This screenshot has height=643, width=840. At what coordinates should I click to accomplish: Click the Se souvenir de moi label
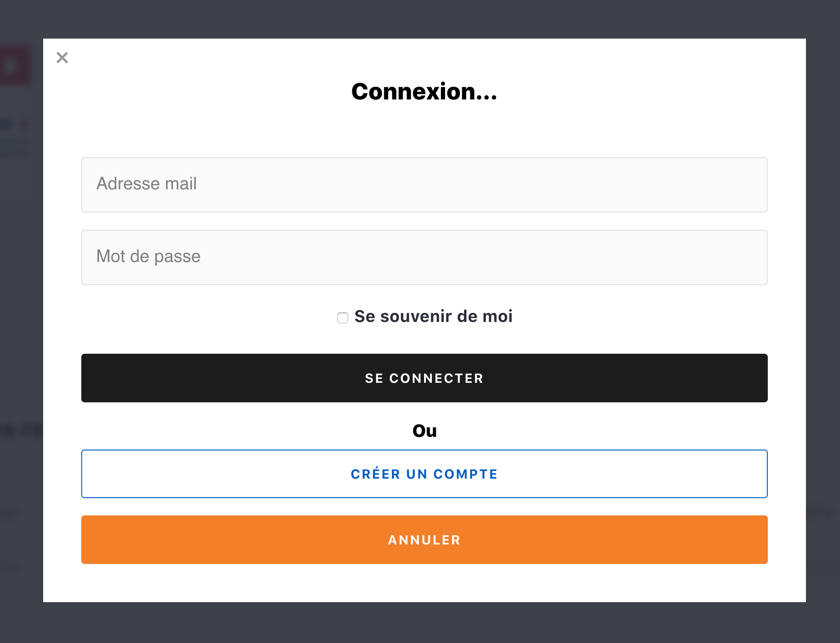click(x=433, y=317)
